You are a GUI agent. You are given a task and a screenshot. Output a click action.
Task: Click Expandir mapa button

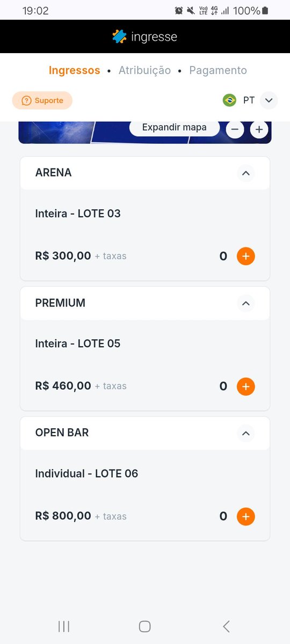(x=175, y=128)
